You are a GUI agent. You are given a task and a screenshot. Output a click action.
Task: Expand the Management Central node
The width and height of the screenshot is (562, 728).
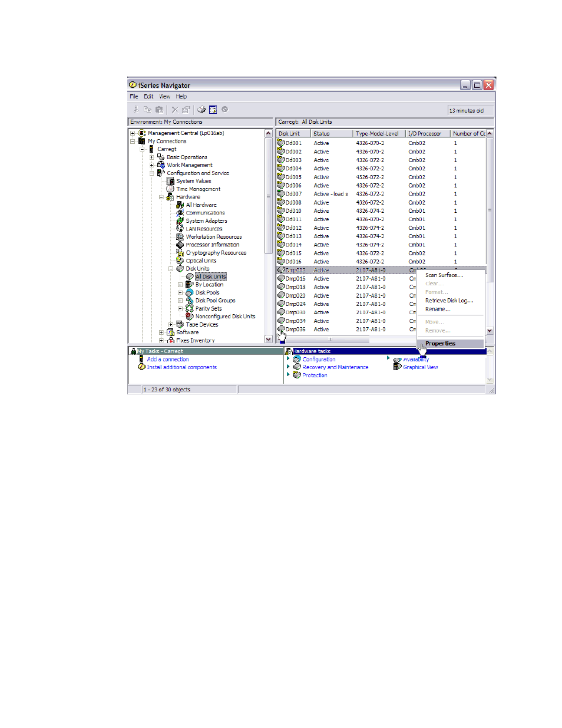click(133, 133)
